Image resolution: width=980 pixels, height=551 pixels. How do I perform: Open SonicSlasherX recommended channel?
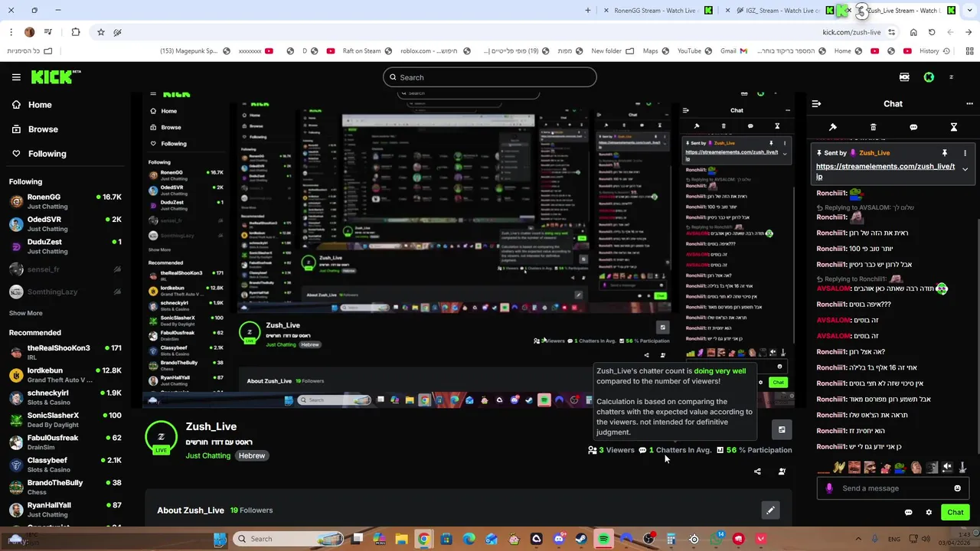click(x=65, y=419)
